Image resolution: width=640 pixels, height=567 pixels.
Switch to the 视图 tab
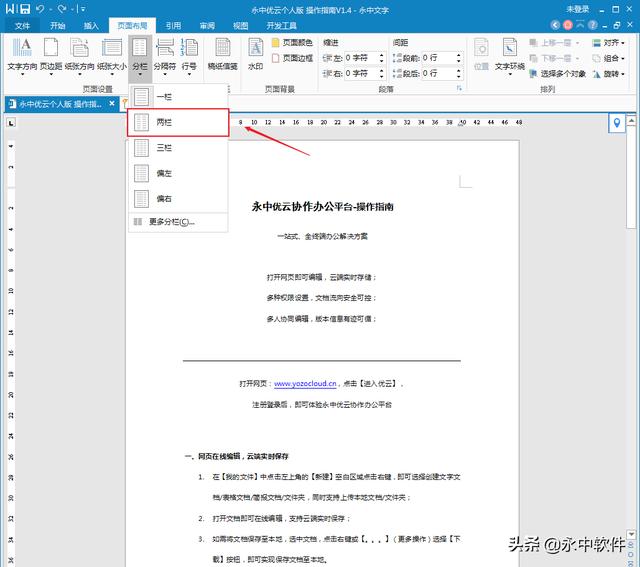point(240,26)
